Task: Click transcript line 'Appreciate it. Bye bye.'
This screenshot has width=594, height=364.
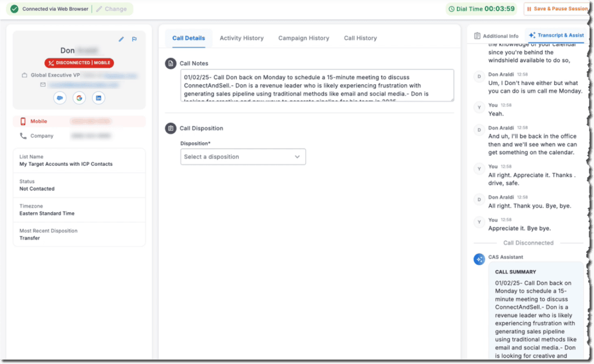Action: click(x=519, y=228)
